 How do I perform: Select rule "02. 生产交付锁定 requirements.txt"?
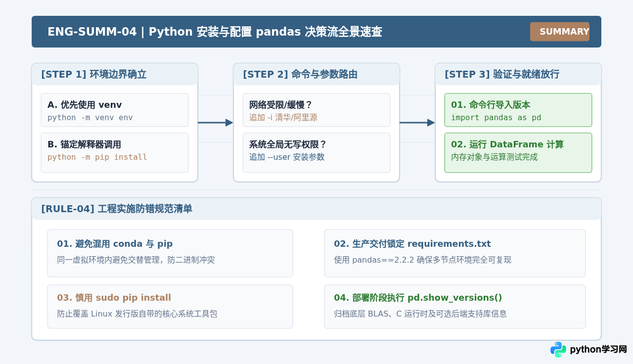[412, 244]
